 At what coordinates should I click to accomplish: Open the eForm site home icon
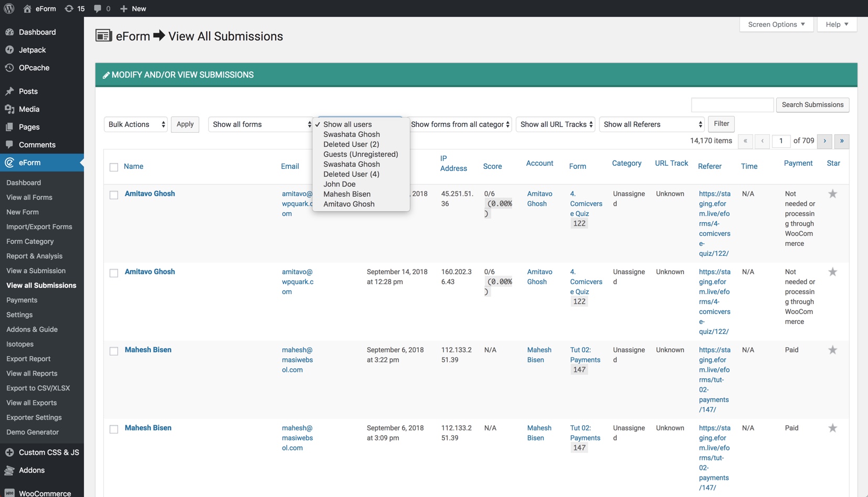[27, 8]
